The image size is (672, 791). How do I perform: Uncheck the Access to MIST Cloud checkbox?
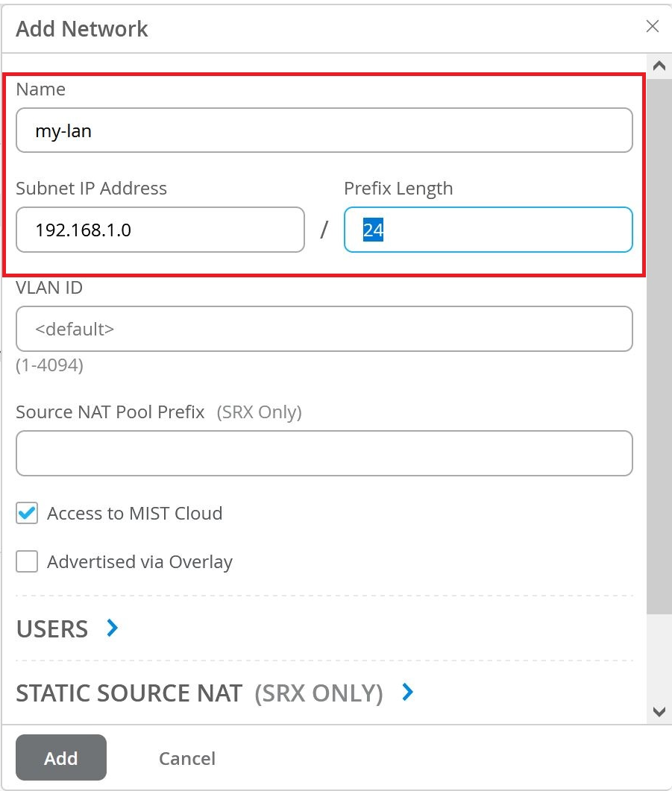(27, 513)
